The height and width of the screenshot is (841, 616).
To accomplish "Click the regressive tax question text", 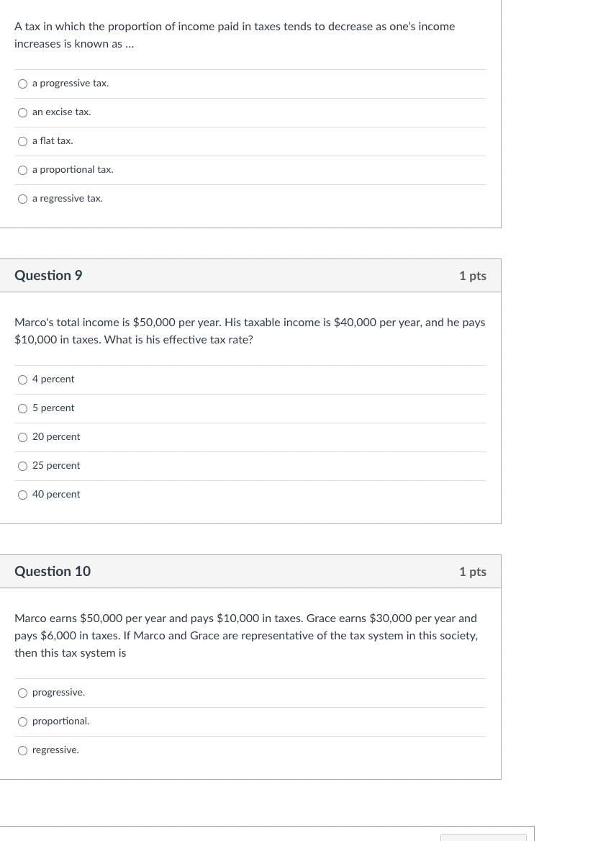I will click(235, 35).
